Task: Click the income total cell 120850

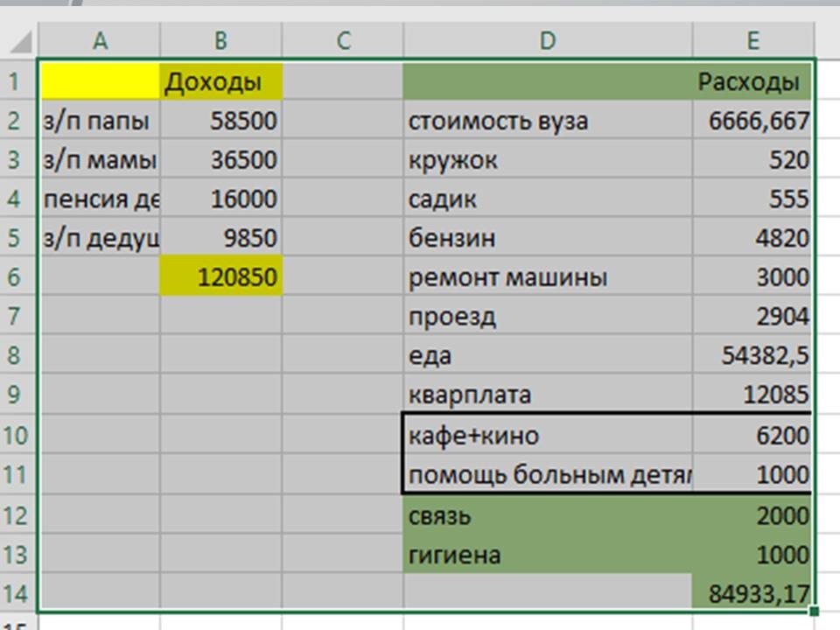Action: 220,278
